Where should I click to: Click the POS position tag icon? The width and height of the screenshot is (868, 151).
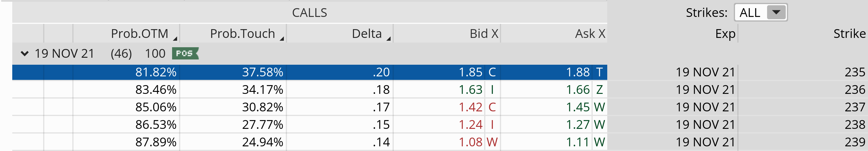click(x=185, y=54)
